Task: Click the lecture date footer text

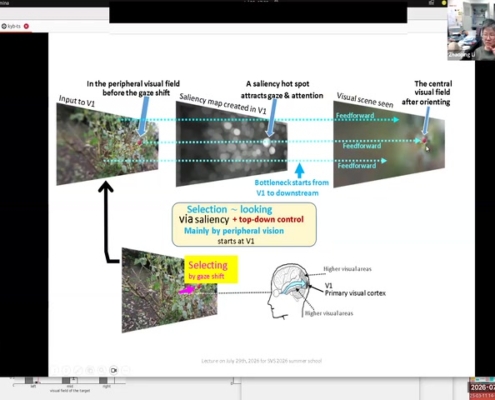Action: (261, 361)
